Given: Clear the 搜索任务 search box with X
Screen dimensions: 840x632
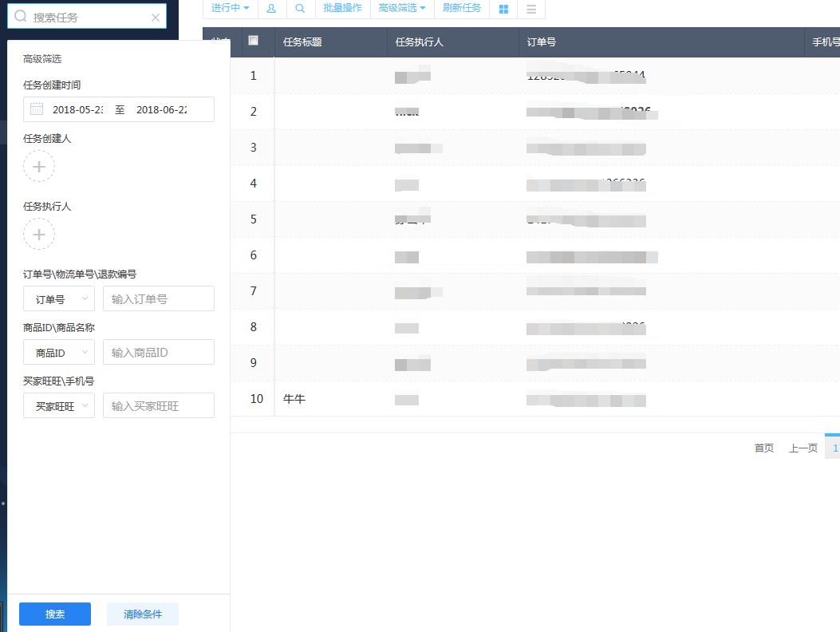Looking at the screenshot, I should (x=156, y=17).
